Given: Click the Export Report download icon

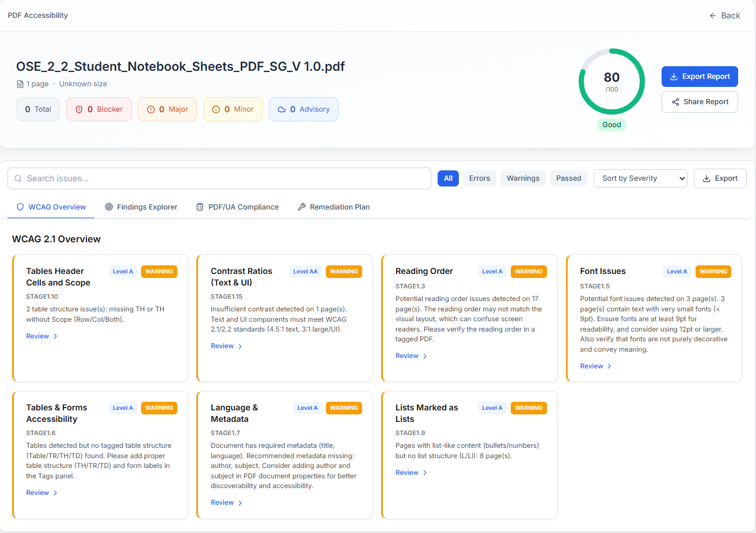Looking at the screenshot, I should pyautogui.click(x=674, y=77).
